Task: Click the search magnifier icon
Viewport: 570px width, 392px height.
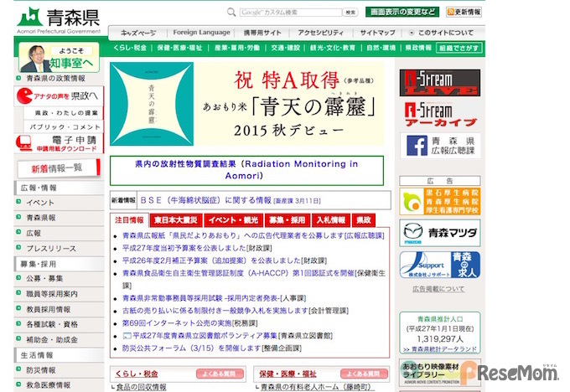Action: [x=231, y=12]
